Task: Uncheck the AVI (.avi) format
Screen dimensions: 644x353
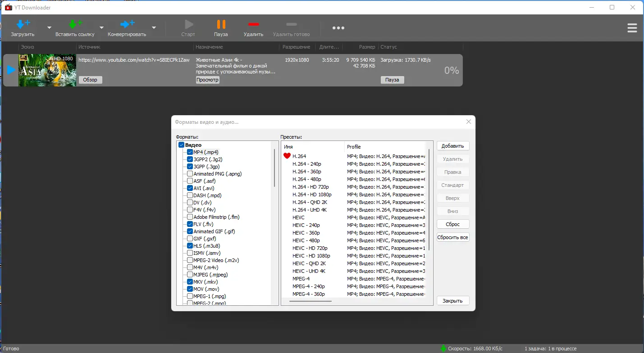Action: pyautogui.click(x=190, y=188)
